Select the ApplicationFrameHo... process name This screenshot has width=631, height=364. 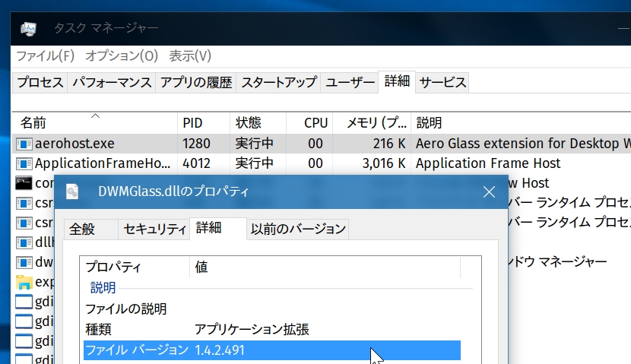click(x=103, y=163)
